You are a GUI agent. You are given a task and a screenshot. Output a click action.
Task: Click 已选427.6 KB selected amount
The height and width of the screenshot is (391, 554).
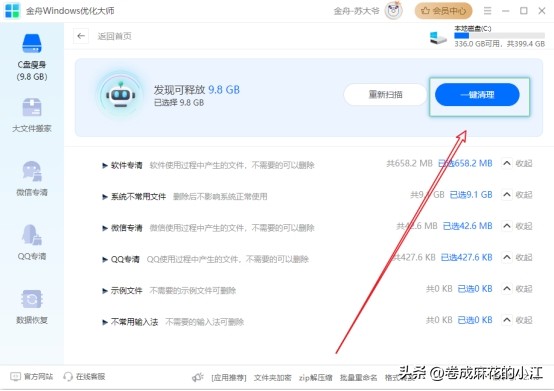[467, 257]
